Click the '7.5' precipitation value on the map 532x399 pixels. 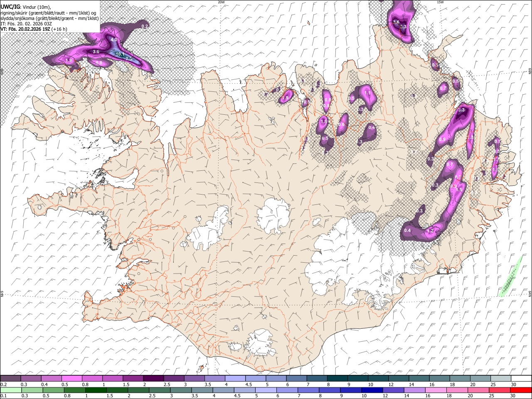pos(128,59)
